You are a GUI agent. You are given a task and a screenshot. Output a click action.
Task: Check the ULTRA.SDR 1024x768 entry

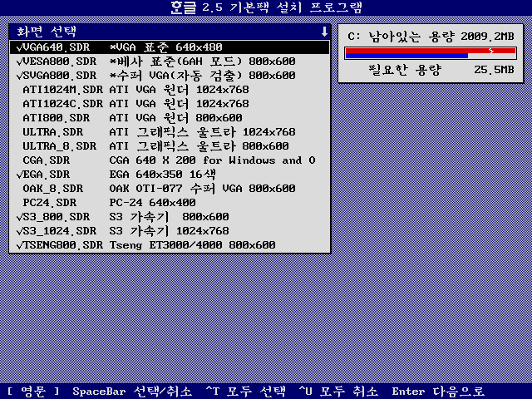pyautogui.click(x=170, y=132)
